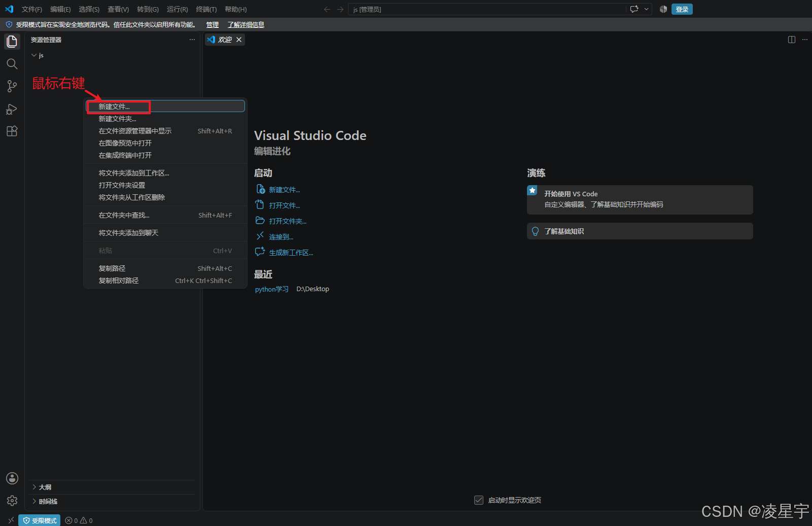The width and height of the screenshot is (812, 526).
Task: Click the 受限模式 status bar button
Action: pyautogui.click(x=40, y=520)
